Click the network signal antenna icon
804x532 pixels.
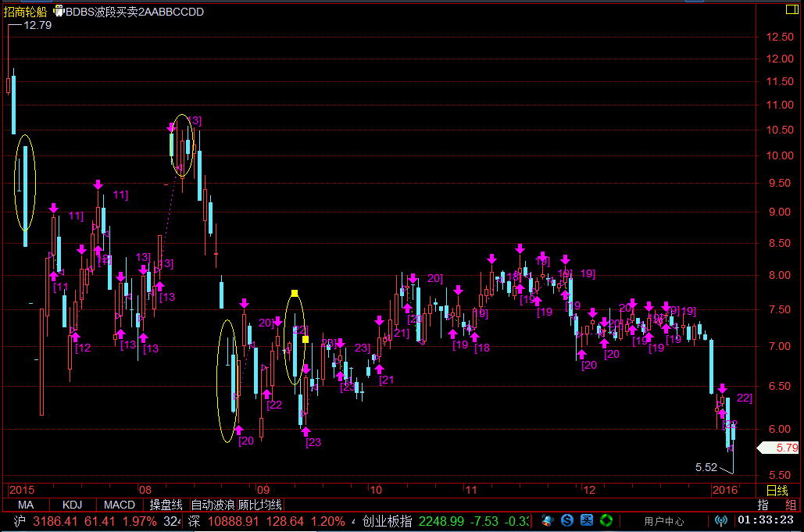pyautogui.click(x=721, y=520)
